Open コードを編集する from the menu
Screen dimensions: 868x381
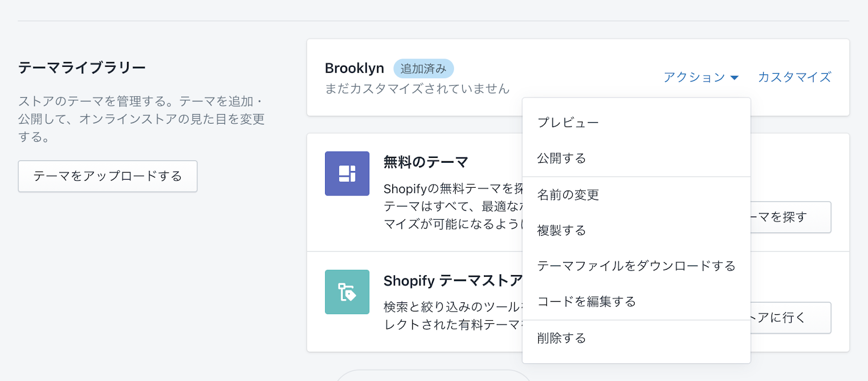pos(586,302)
